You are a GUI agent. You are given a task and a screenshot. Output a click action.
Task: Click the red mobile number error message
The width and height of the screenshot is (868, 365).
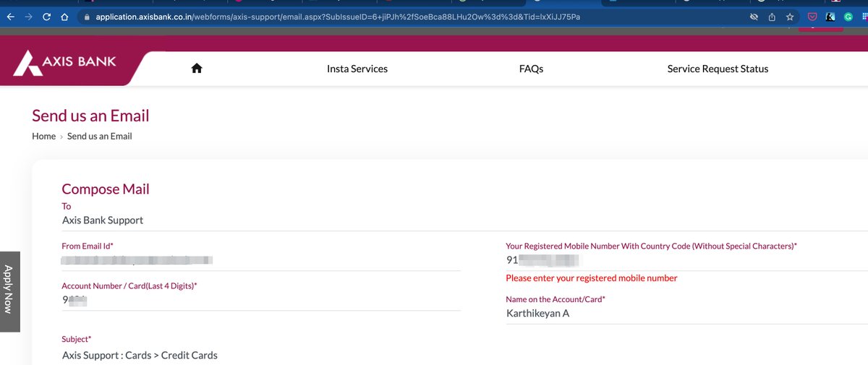pyautogui.click(x=592, y=278)
